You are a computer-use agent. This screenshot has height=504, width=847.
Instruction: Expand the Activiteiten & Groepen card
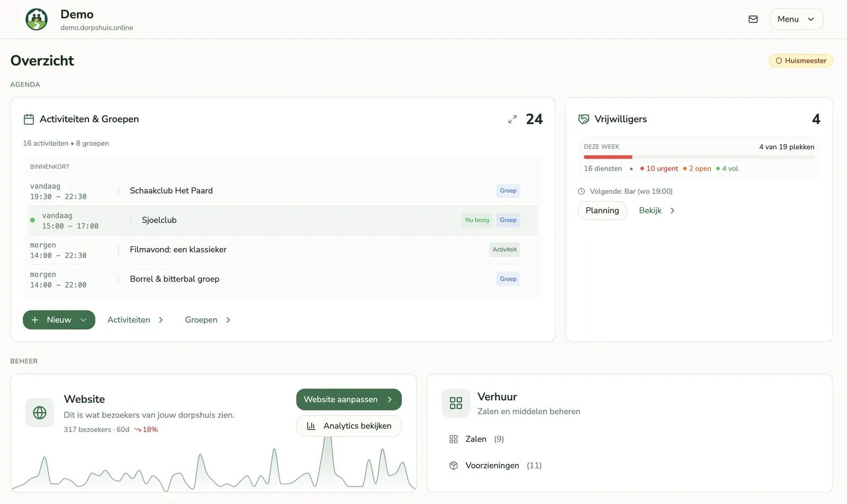tap(512, 120)
